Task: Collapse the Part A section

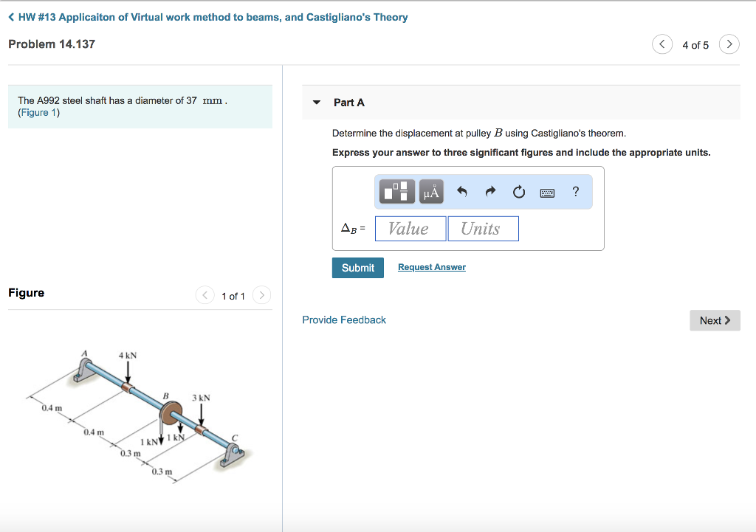Action: point(317,103)
